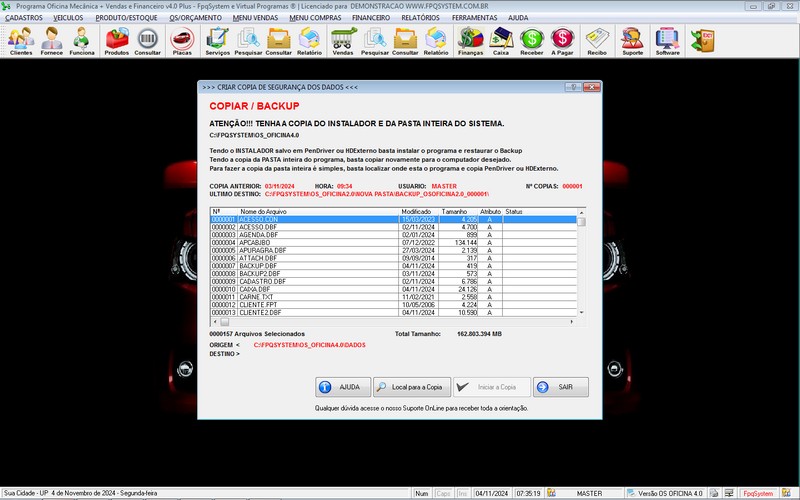Open the Vendas shopping cart icon
Screen dimensions: 800x500
(343, 40)
